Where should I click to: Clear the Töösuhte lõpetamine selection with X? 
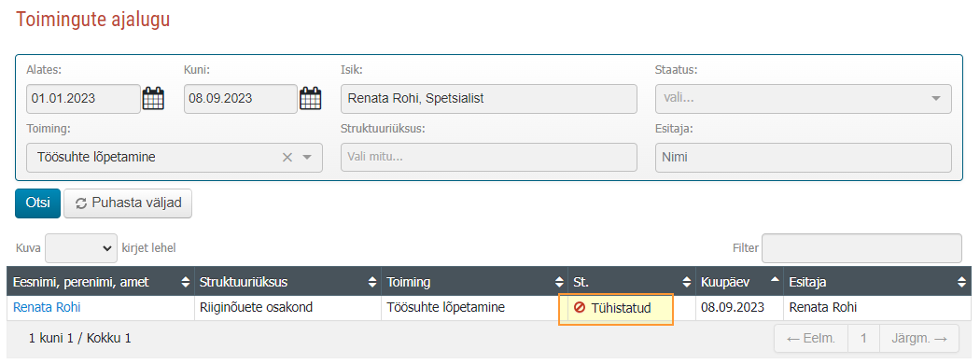click(x=287, y=158)
